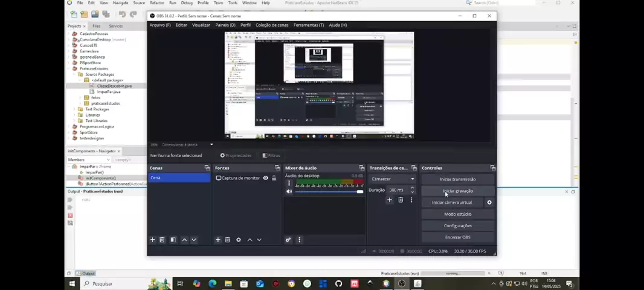The width and height of the screenshot is (644, 290).
Task: Add a new scene with the Cenas plus icon
Action: coord(153,240)
